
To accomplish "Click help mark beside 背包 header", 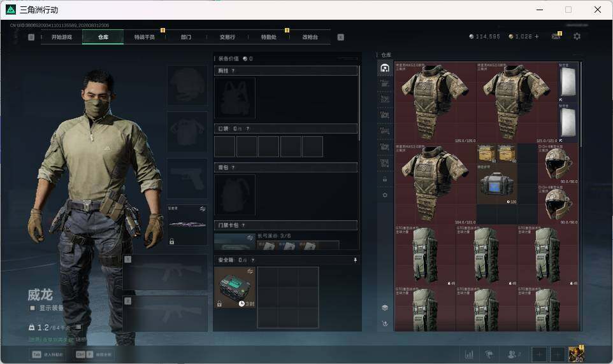I will click(x=233, y=167).
